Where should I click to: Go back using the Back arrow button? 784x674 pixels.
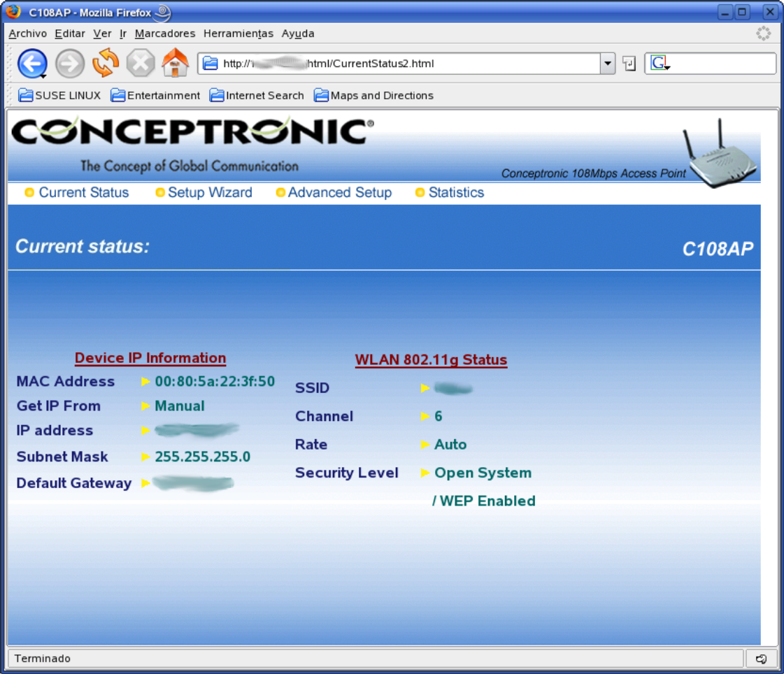[31, 64]
